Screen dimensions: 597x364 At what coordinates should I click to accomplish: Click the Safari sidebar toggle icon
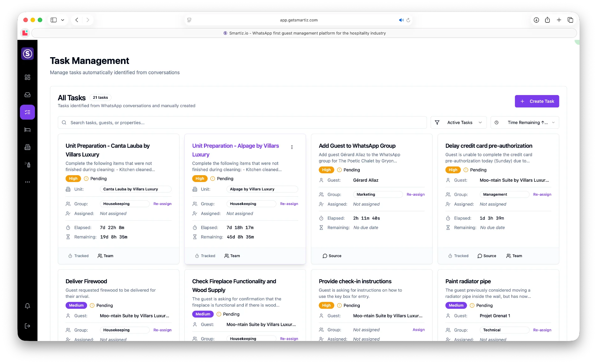pyautogui.click(x=53, y=20)
